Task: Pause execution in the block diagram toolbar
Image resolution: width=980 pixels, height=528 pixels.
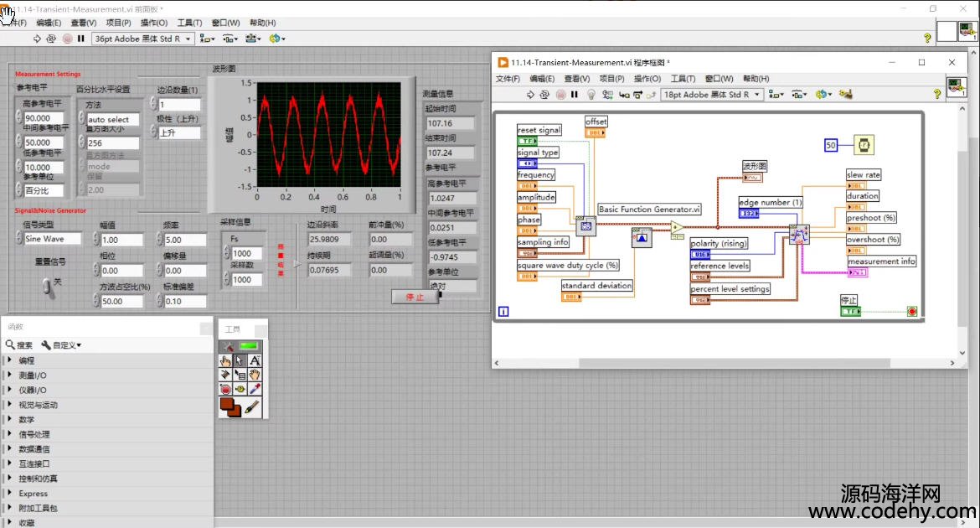Action: coord(575,95)
